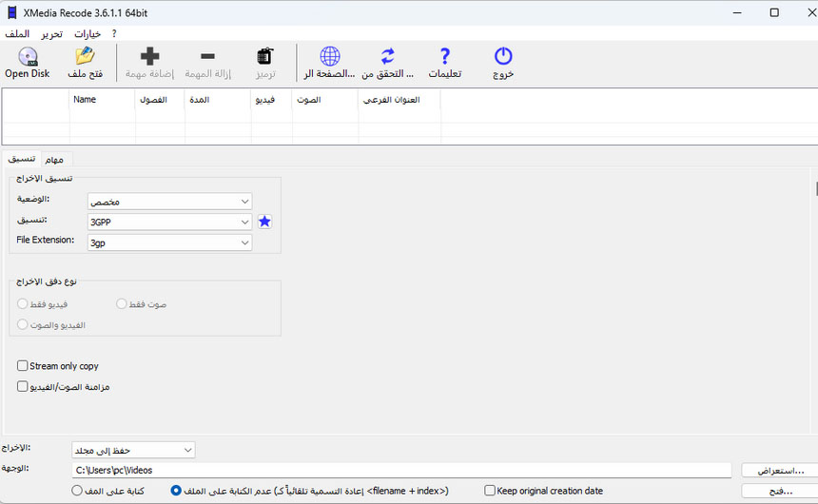
Task: Click the العنوان الفرعي subtitle column header
Action: [399, 99]
